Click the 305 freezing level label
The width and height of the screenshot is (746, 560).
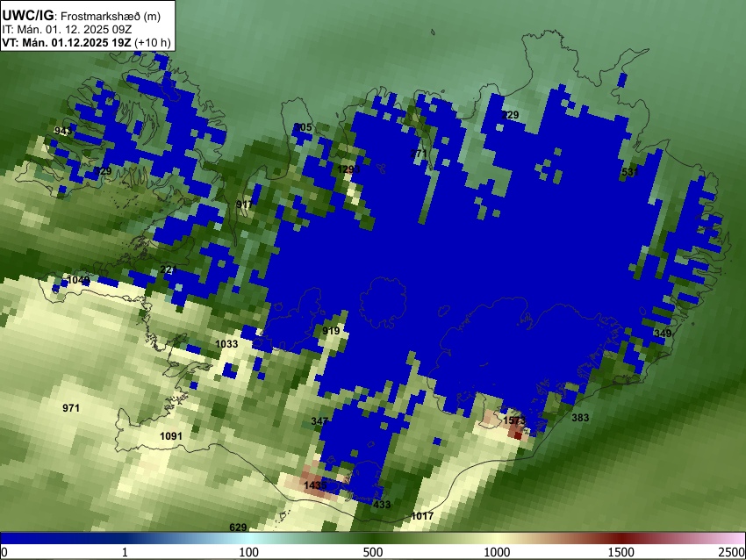tap(303, 127)
